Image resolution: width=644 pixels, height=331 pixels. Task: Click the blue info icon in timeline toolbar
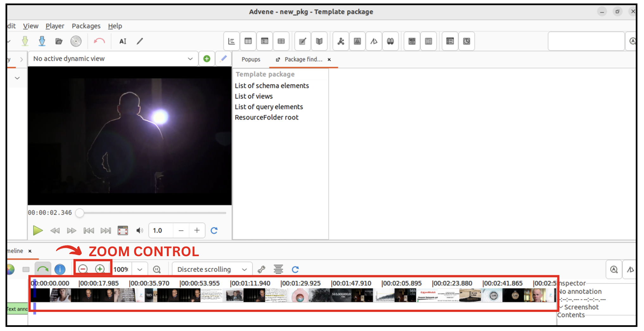point(60,269)
